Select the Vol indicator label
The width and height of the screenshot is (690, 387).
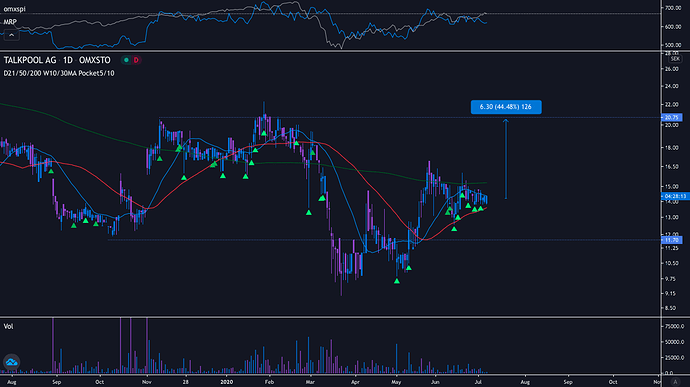(8, 326)
